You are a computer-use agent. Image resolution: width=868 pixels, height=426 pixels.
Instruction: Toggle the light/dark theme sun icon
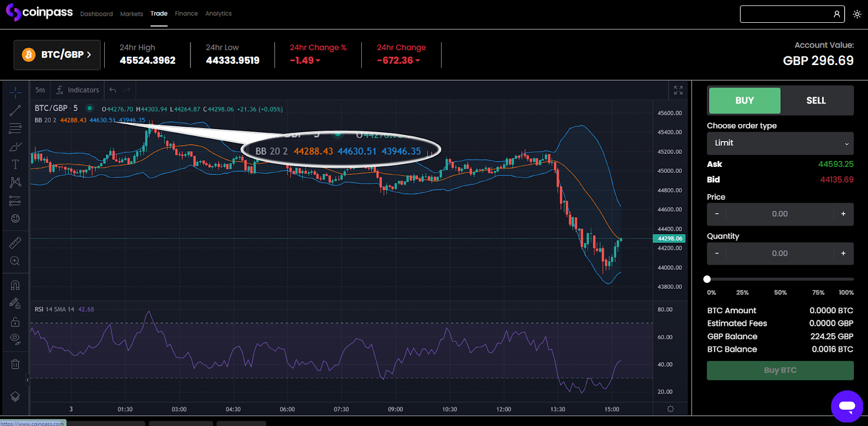pos(857,15)
